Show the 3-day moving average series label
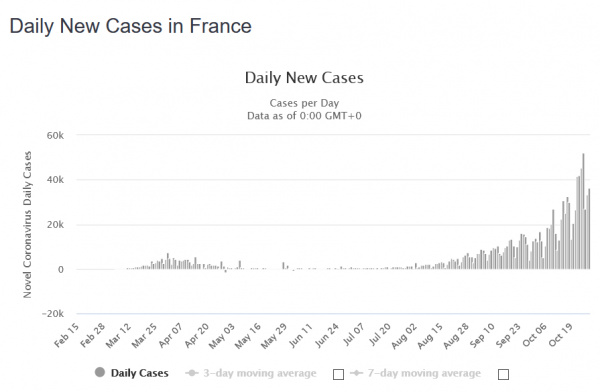Image resolution: width=600 pixels, height=392 pixels. (260, 373)
